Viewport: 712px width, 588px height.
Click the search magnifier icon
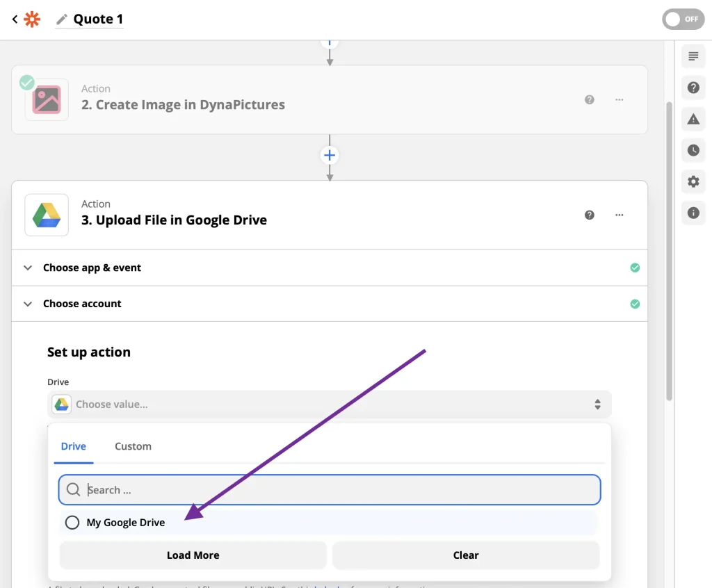73,489
